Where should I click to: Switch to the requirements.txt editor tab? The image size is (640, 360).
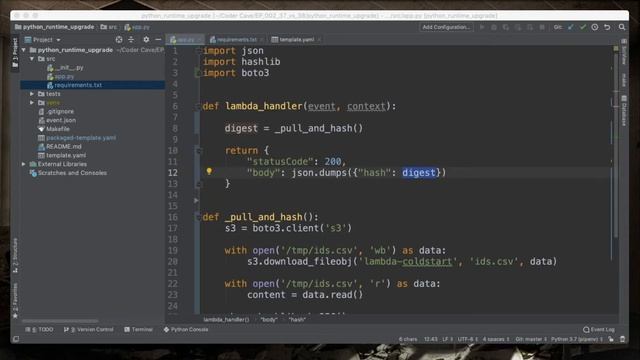coord(236,40)
